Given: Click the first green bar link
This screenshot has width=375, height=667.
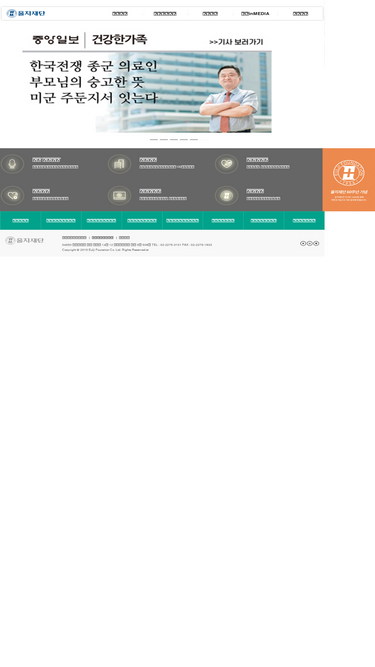Looking at the screenshot, I should [20, 220].
